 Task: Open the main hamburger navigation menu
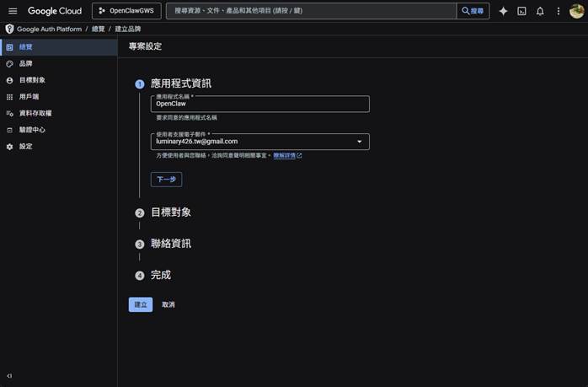[x=13, y=11]
